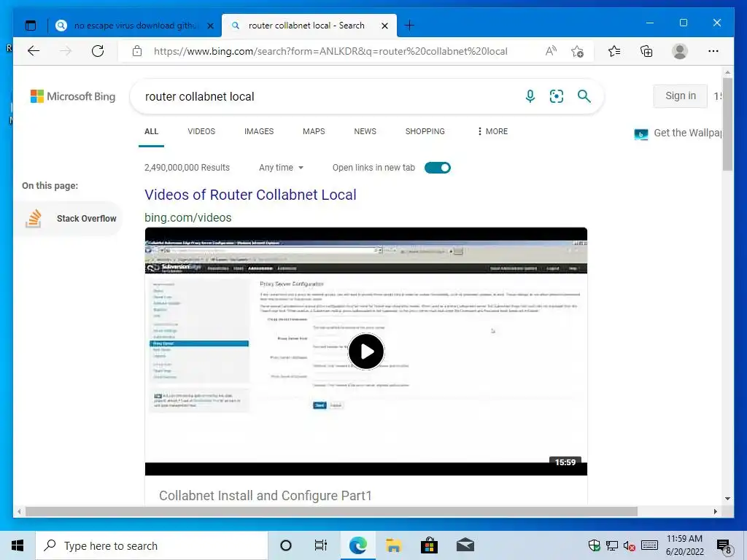The height and width of the screenshot is (560, 747).
Task: Switch to NEWS results
Action: coord(365,131)
